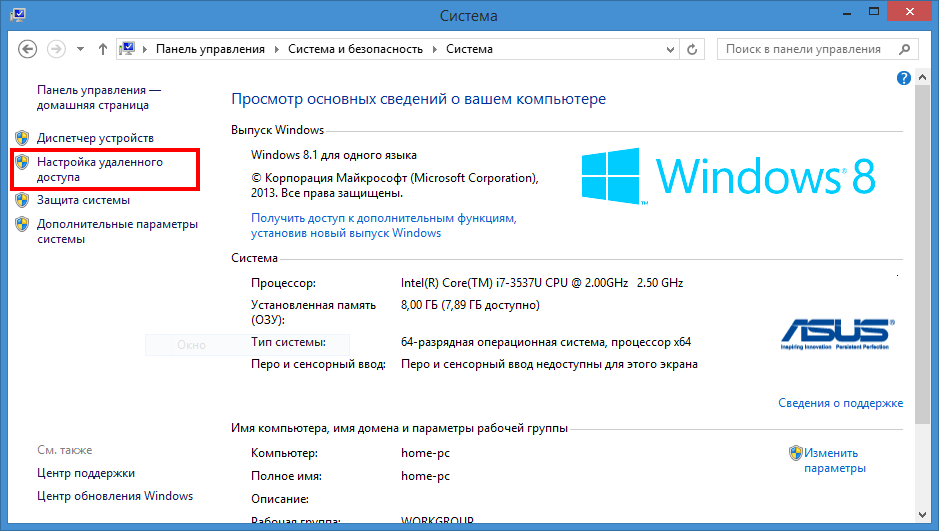939x531 pixels.
Task: Click the scrollbar up arrow
Action: click(922, 75)
